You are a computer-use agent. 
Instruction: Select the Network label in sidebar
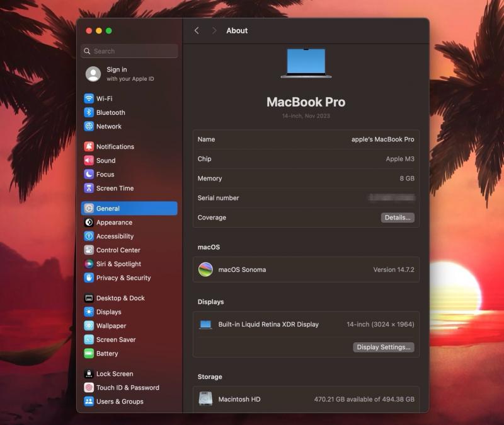click(109, 126)
